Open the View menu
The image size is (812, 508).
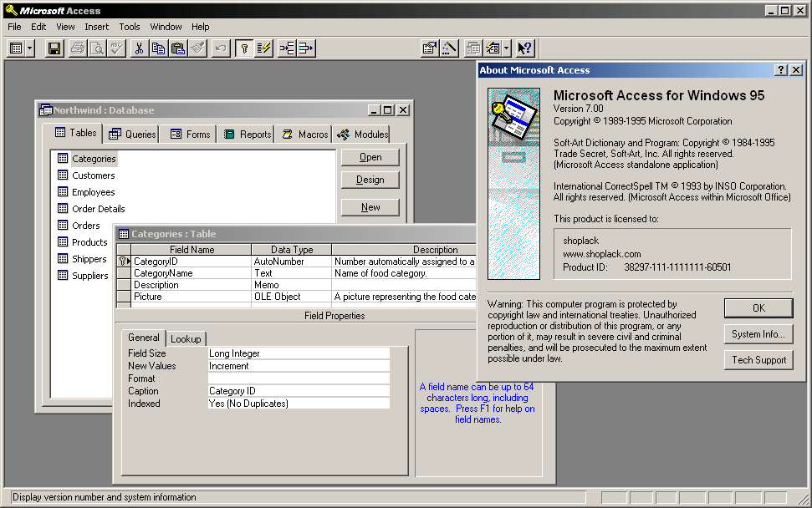tap(65, 27)
